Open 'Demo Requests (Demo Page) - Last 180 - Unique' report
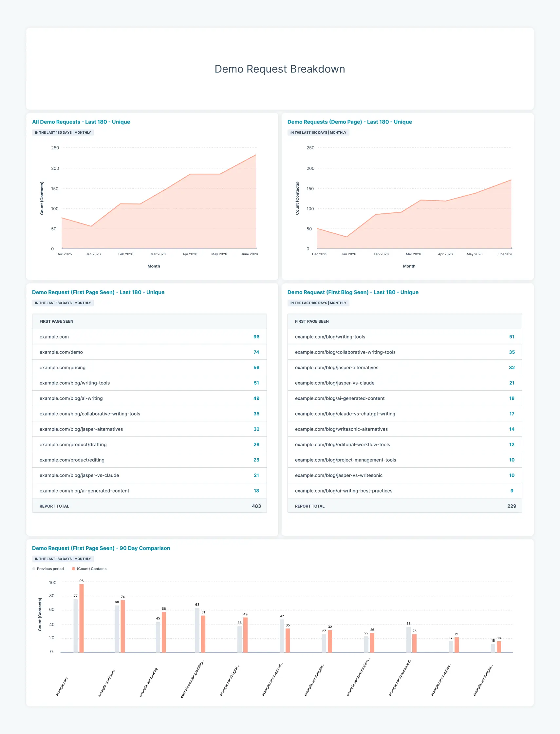 point(350,122)
